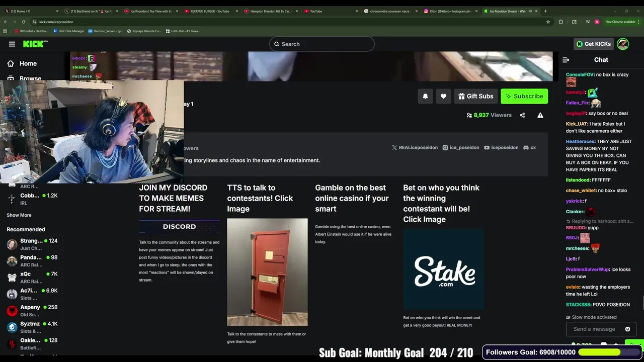This screenshot has width=644, height=362.
Task: Open Oakle... recommended channel
Action: tap(33, 344)
